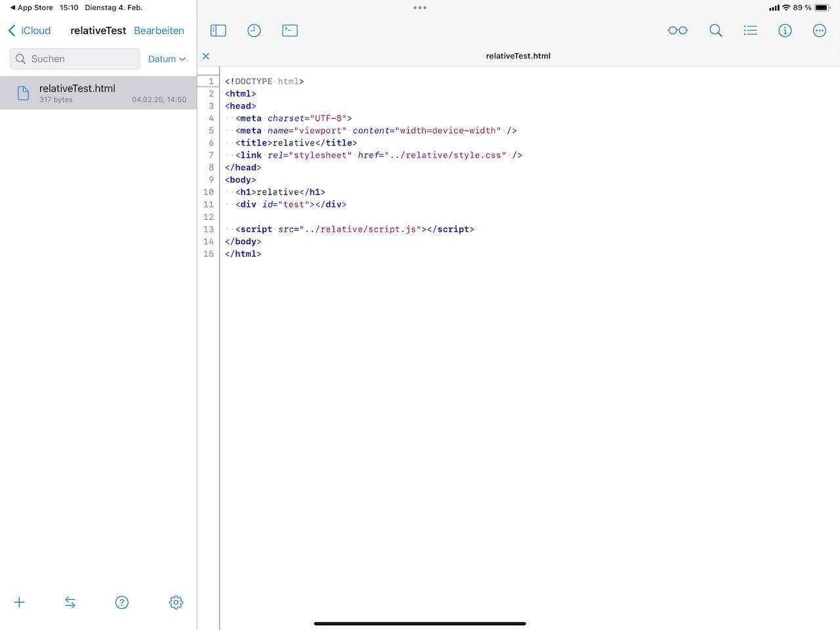Viewport: 840px width, 630px height.
Task: Select relativeTest.html in the file list
Action: [98, 93]
